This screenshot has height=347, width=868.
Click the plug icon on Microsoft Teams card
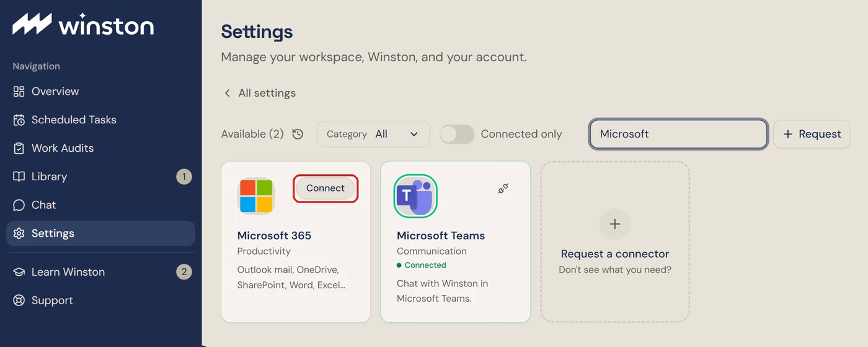(x=503, y=189)
